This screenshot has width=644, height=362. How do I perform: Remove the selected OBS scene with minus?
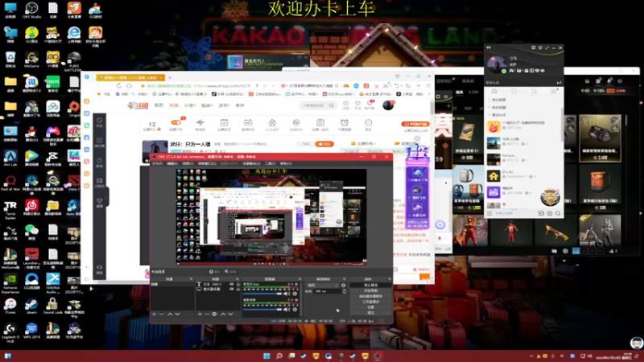(162, 314)
